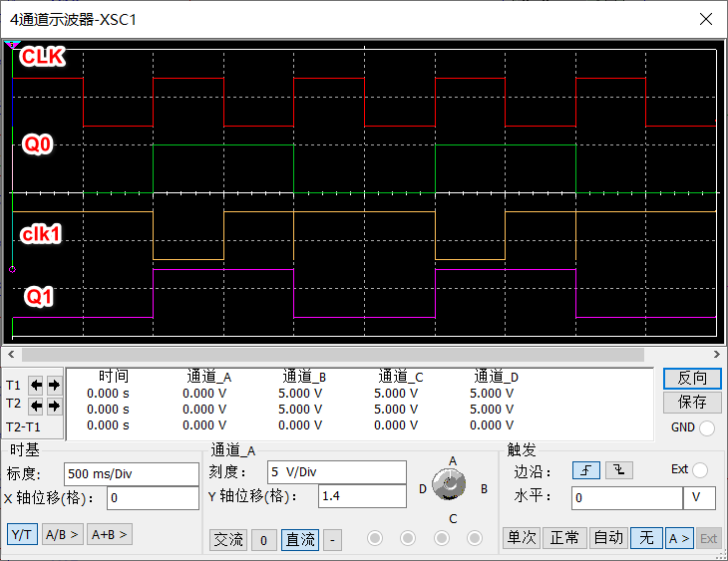Toggle the GND radio button
The width and height of the screenshot is (728, 561).
click(707, 428)
